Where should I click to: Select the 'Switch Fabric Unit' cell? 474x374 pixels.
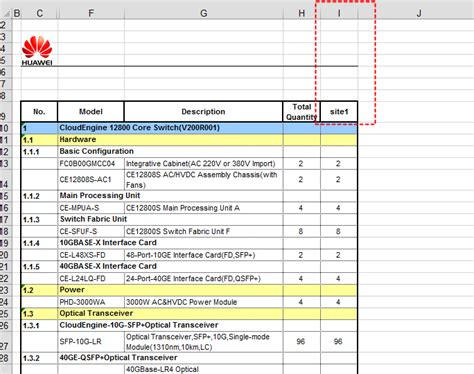[170, 219]
